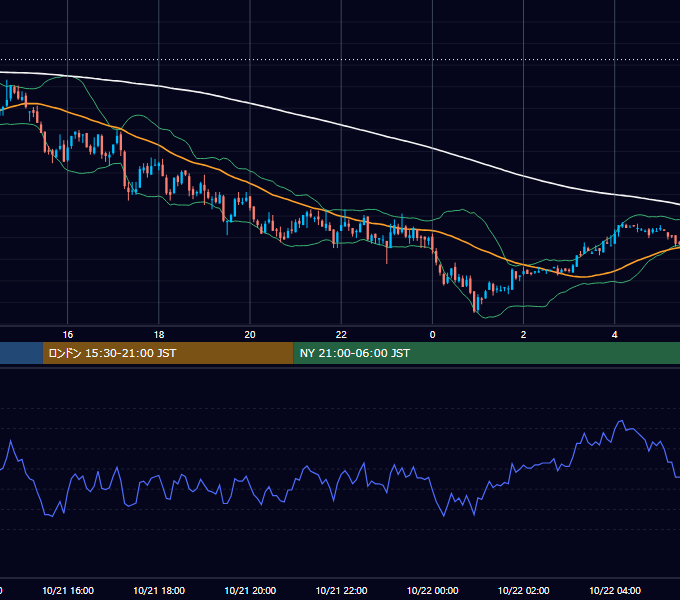The height and width of the screenshot is (600, 680).
Task: Click the 10/21 22:00 date label
Action: [x=341, y=590]
